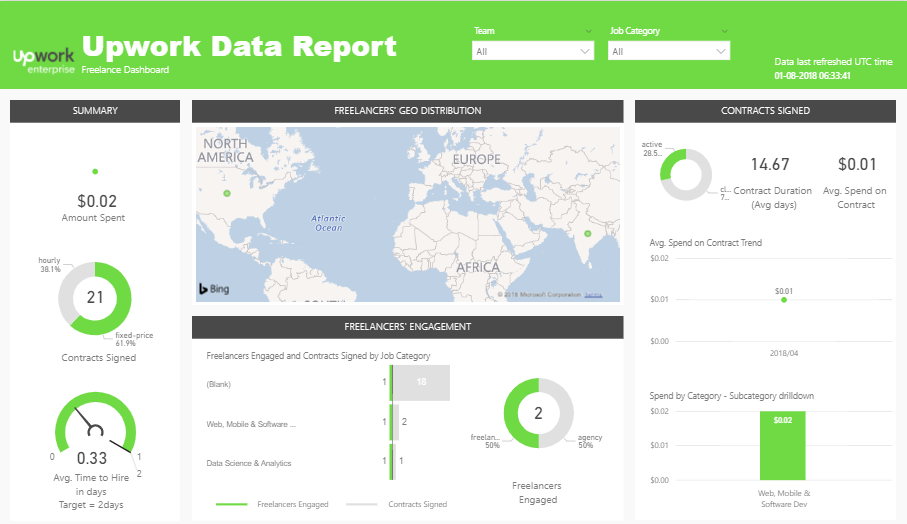Click the 2018/04 axis label
907x524 pixels.
784,353
